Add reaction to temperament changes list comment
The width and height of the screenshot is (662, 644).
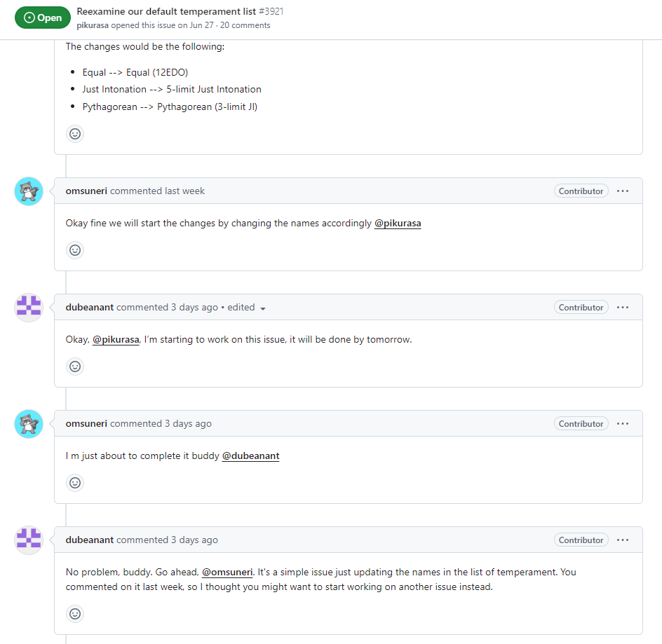(x=75, y=134)
